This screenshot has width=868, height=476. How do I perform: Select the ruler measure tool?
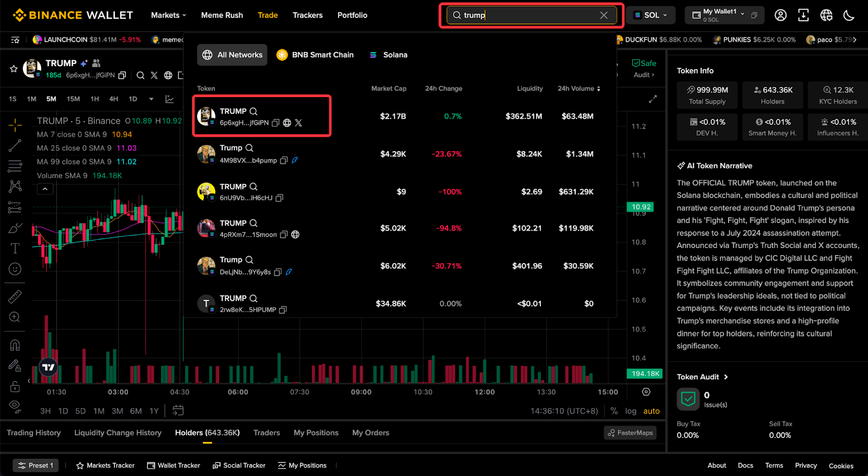pyautogui.click(x=15, y=296)
